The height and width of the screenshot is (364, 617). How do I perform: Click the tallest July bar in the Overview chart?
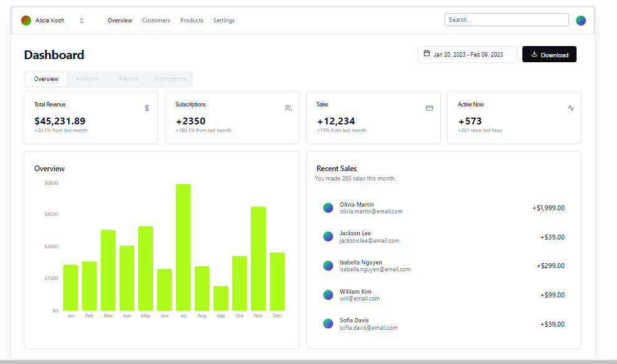click(x=183, y=246)
